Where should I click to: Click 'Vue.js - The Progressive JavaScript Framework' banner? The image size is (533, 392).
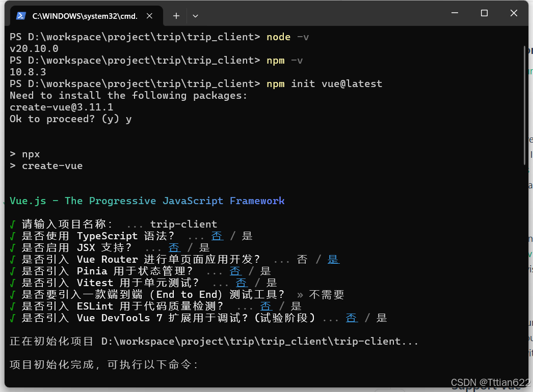pyautogui.click(x=147, y=201)
